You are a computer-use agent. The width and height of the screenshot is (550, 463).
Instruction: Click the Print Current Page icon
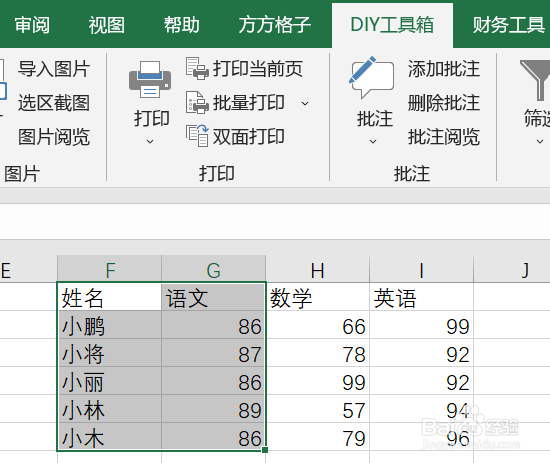point(197,68)
